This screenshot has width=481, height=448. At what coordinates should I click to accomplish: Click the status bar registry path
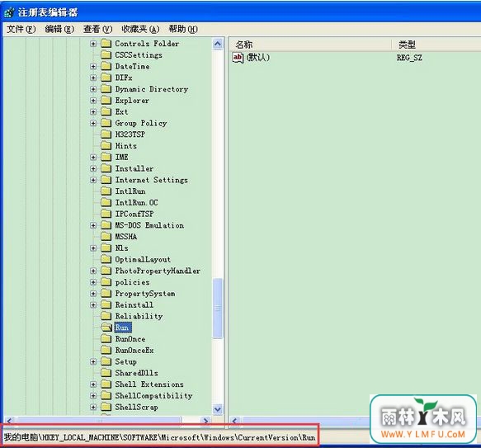(x=159, y=437)
